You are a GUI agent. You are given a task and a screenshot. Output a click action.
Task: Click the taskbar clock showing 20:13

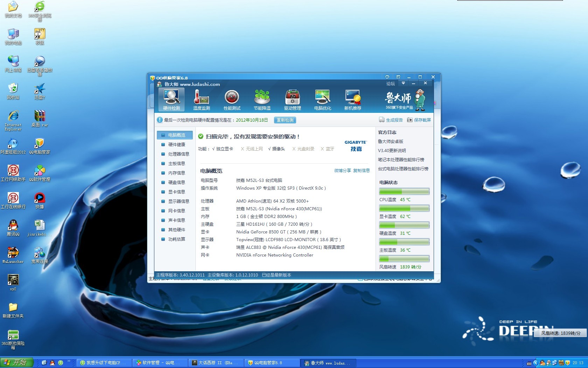click(x=578, y=363)
